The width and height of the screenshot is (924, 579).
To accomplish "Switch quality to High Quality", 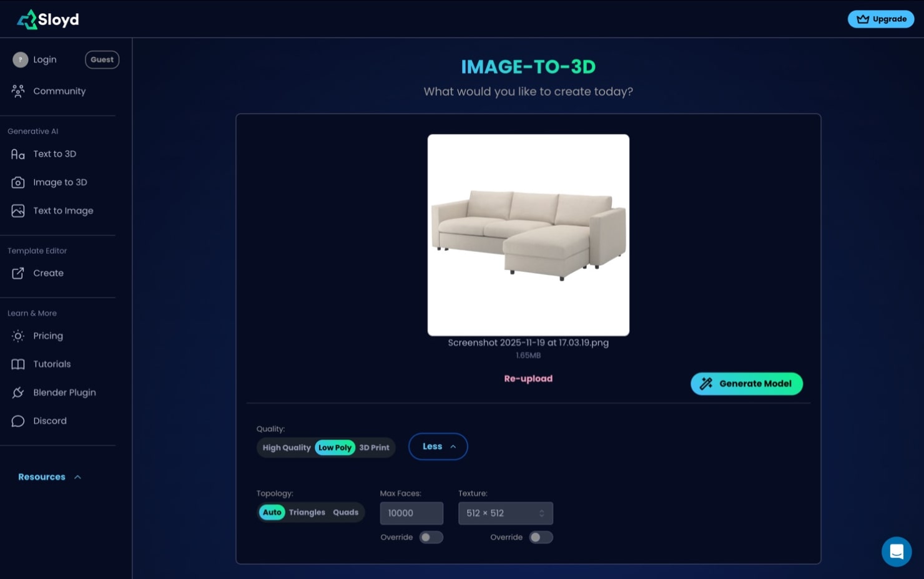I will tap(287, 447).
